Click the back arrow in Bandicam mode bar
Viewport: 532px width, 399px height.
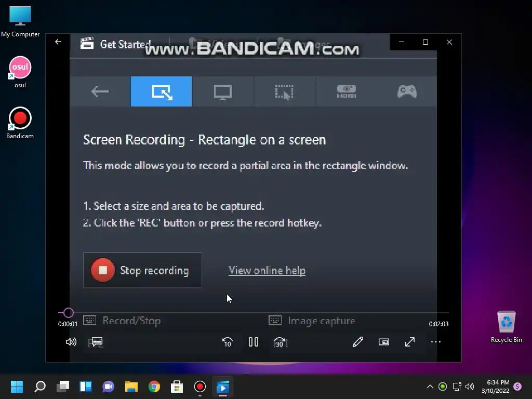click(100, 91)
